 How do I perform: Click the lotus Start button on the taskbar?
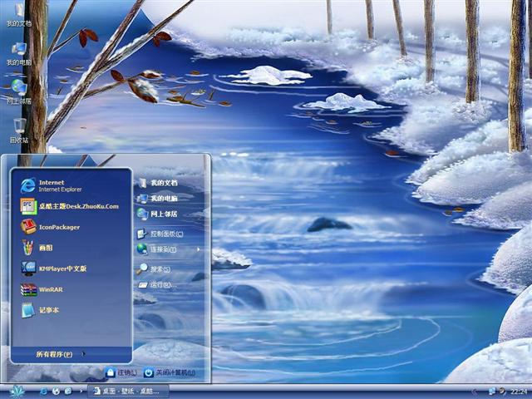17,391
